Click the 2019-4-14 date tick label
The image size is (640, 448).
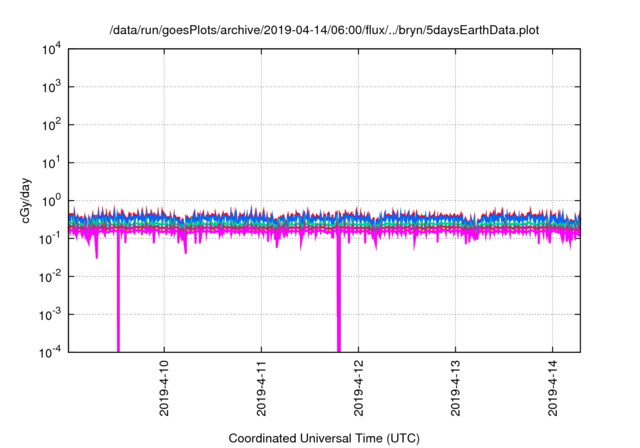553,388
